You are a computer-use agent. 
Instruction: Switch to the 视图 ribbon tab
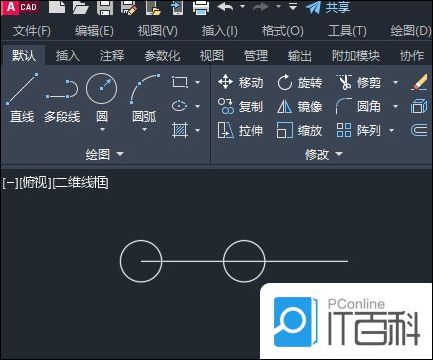tap(212, 56)
